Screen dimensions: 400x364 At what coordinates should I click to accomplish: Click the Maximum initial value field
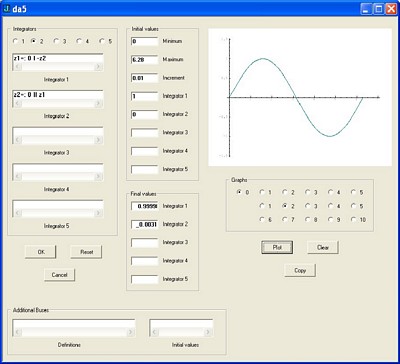145,60
